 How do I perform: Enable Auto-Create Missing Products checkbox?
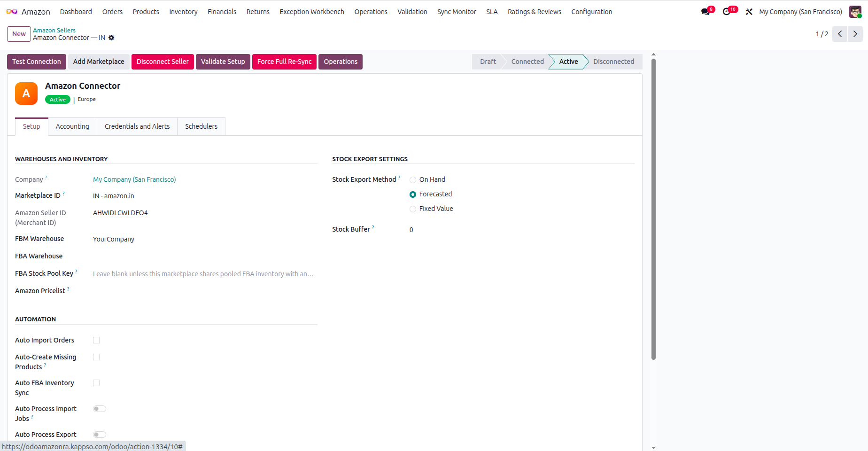96,357
